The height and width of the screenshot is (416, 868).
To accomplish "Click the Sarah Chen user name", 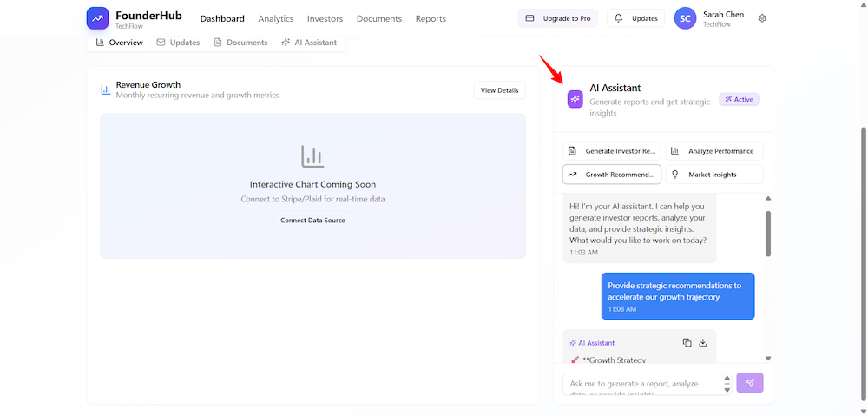I will tap(724, 15).
